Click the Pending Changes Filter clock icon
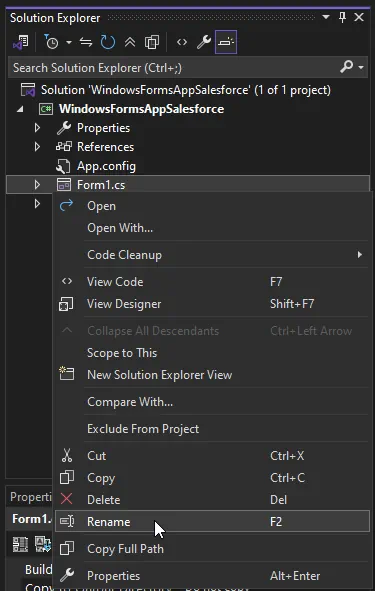Image resolution: width=375 pixels, height=591 pixels. click(x=52, y=42)
